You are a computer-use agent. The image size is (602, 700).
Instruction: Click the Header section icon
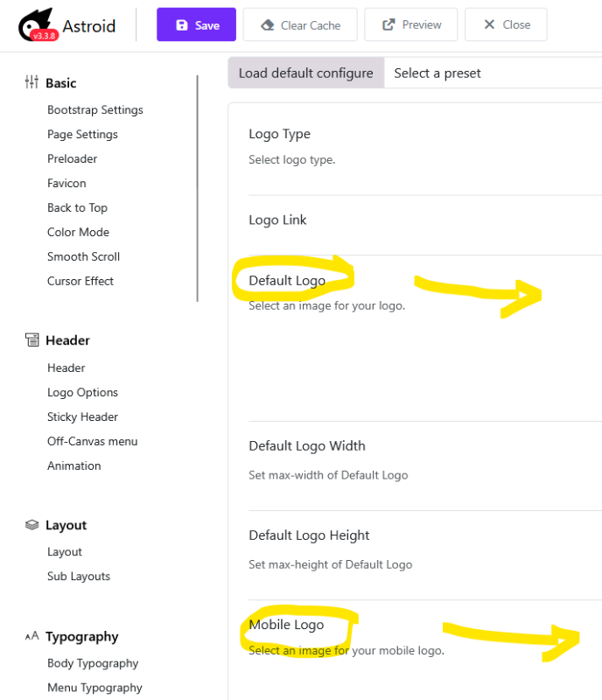pos(31,339)
